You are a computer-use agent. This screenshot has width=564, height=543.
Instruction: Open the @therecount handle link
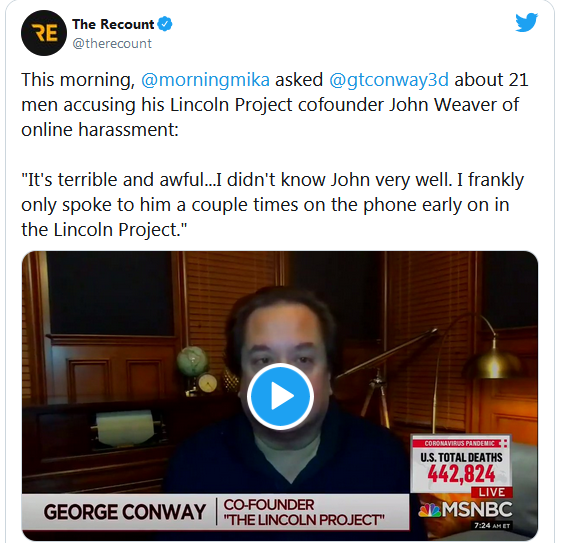(112, 44)
